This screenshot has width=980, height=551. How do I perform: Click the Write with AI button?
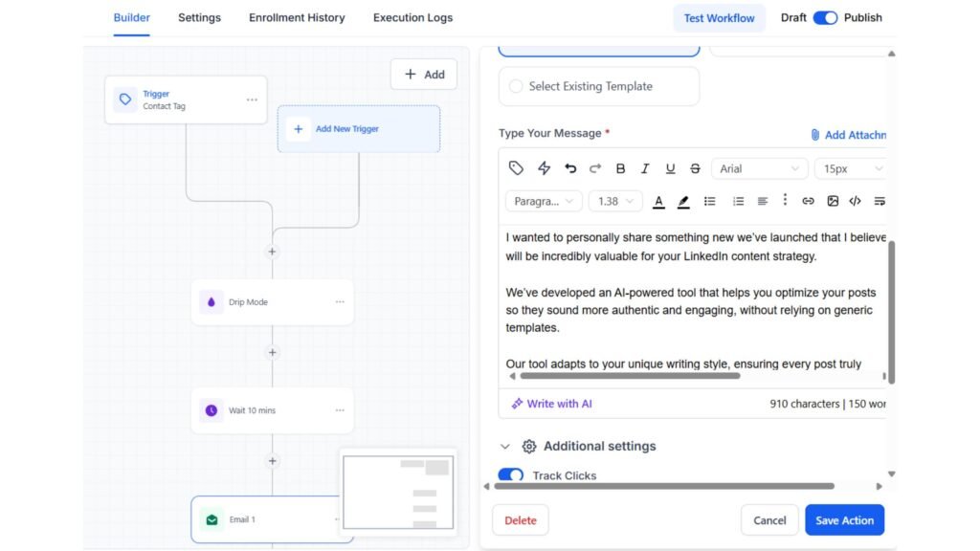click(550, 403)
